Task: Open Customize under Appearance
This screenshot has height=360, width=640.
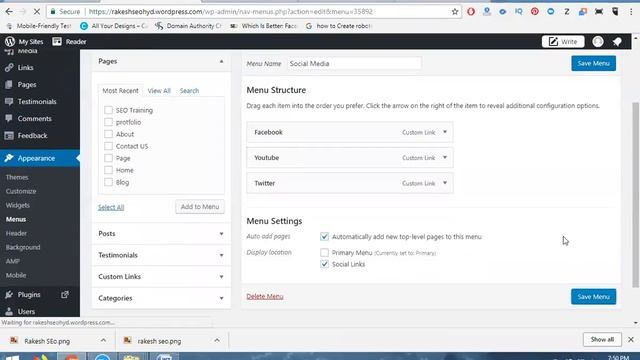Action: click(x=21, y=191)
